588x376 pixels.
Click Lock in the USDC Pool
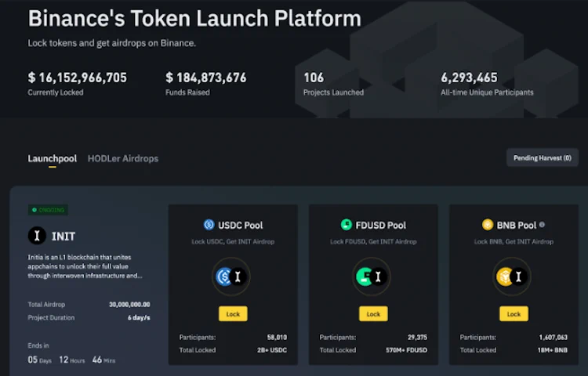(233, 314)
